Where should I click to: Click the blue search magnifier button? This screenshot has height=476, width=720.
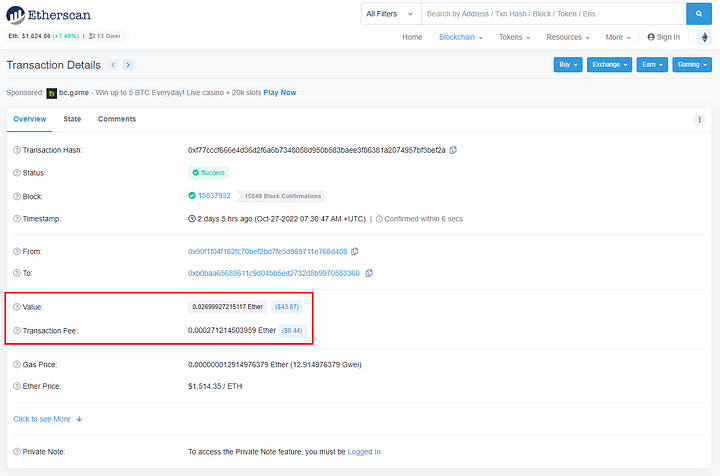click(699, 14)
